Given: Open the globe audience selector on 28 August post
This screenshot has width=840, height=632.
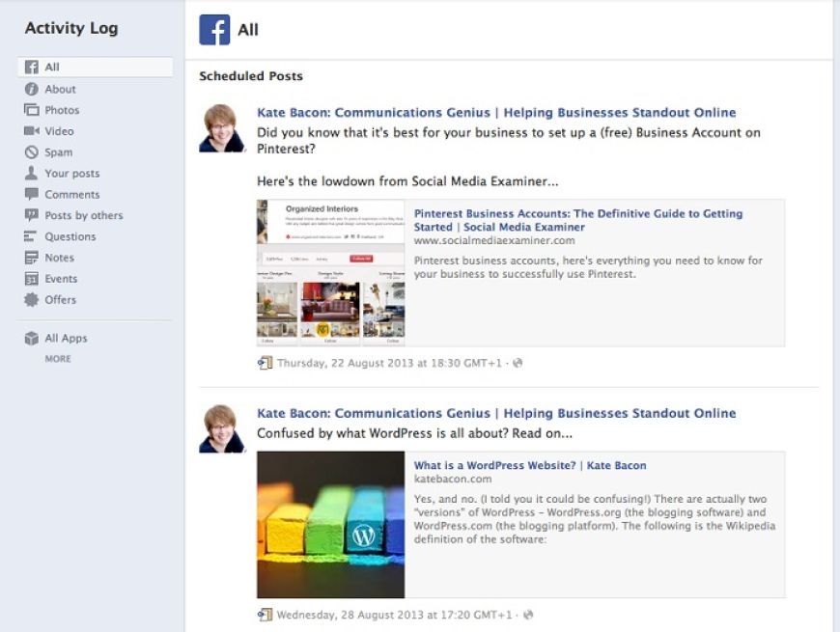Looking at the screenshot, I should click(528, 615).
